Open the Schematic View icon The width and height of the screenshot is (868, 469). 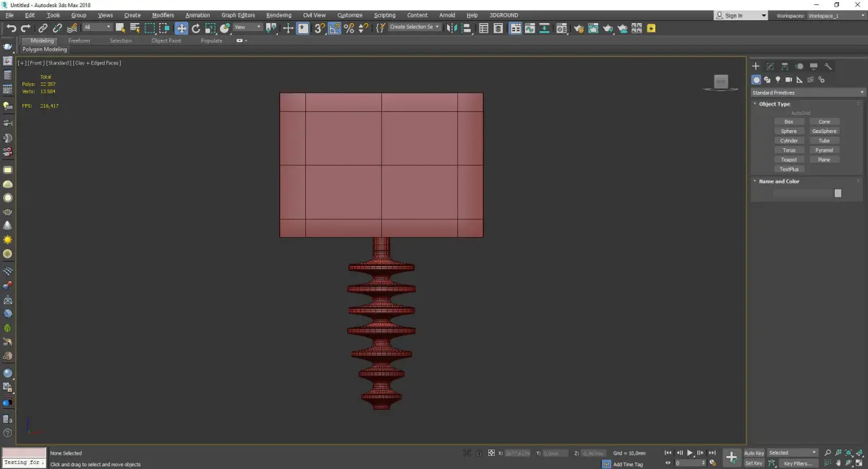point(544,28)
